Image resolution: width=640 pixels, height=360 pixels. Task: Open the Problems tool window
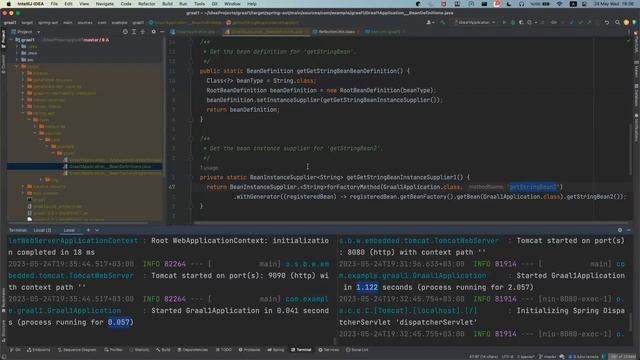point(249,350)
